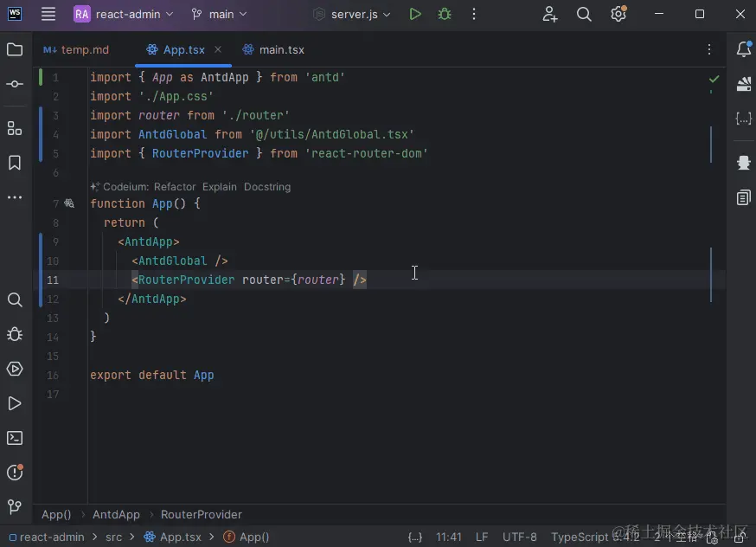Switch to the temp.md tab
Screen dimensions: 756x547
[76, 49]
